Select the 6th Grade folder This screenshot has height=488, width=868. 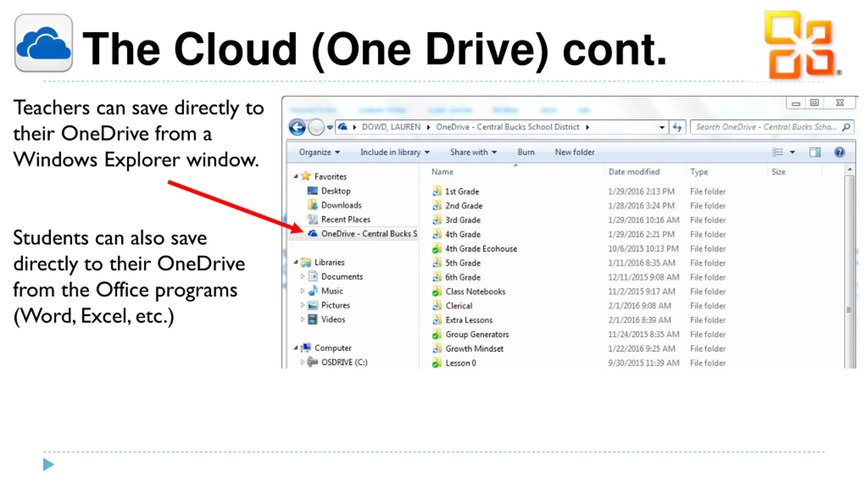click(x=462, y=277)
